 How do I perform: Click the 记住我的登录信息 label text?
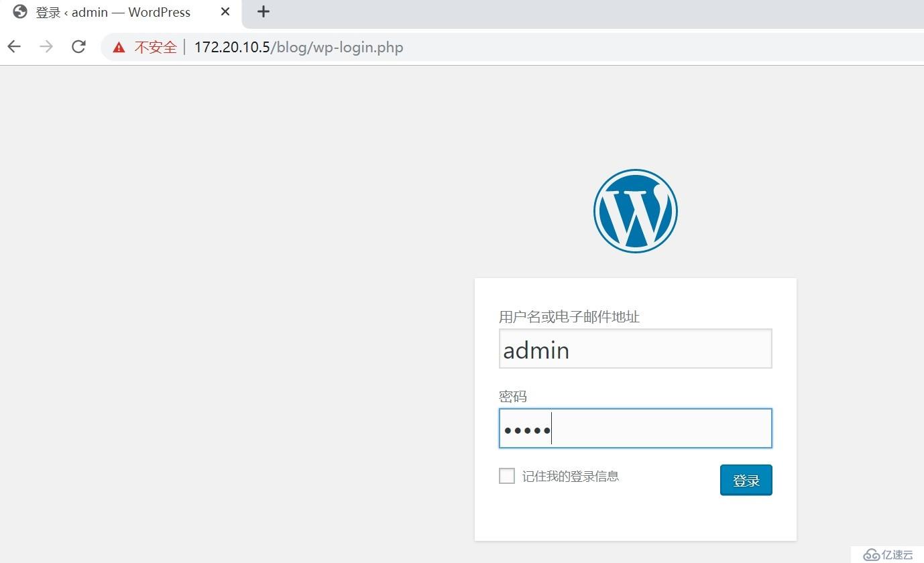point(571,476)
